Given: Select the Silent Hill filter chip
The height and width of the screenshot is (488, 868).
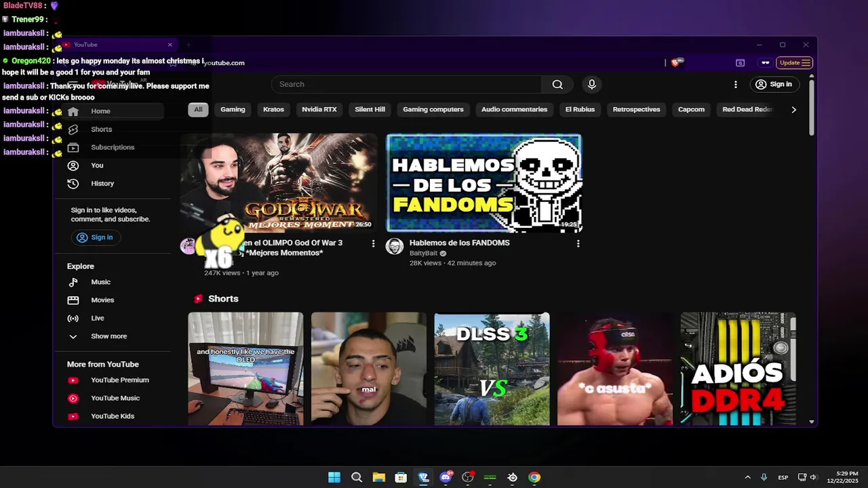Looking at the screenshot, I should click(x=370, y=109).
